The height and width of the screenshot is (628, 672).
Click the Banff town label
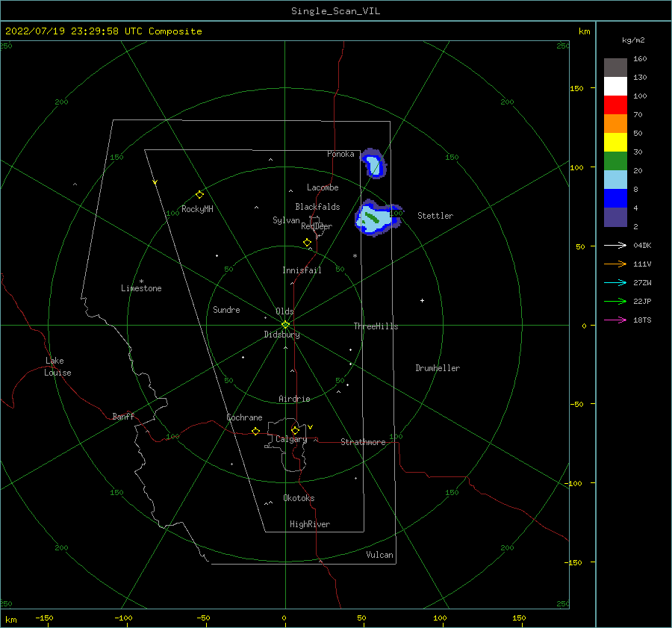(123, 417)
